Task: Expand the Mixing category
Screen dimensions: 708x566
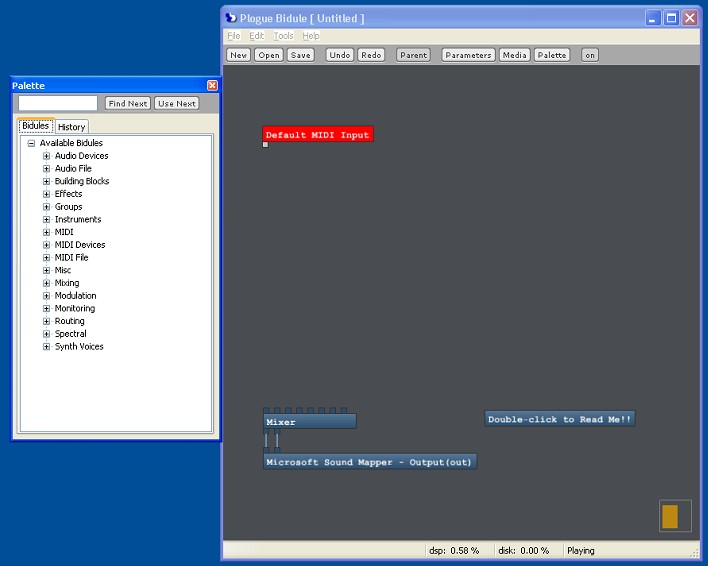Action: (47, 283)
